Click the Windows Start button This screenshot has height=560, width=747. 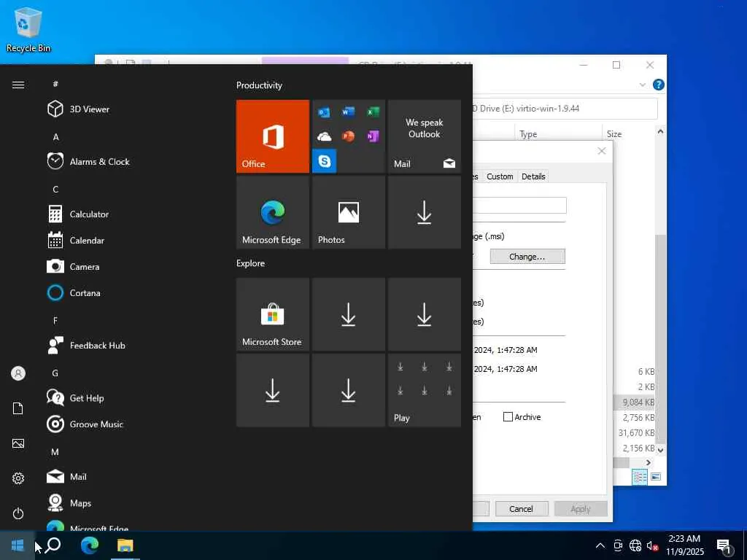pos(18,545)
